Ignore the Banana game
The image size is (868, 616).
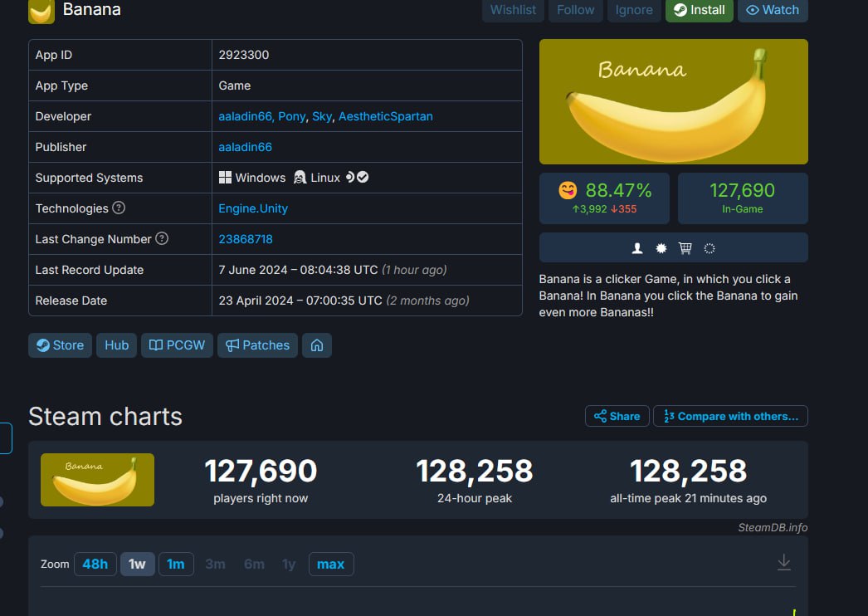[634, 11]
